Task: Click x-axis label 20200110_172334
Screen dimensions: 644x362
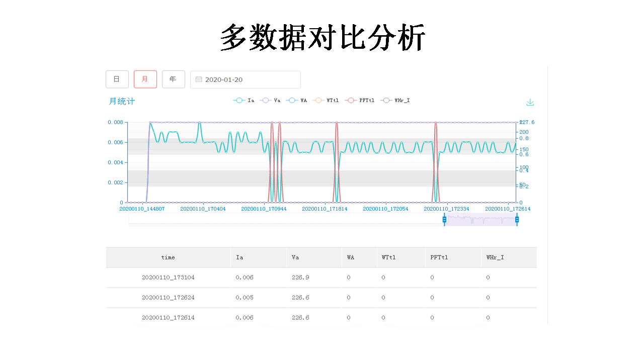Action: point(446,209)
